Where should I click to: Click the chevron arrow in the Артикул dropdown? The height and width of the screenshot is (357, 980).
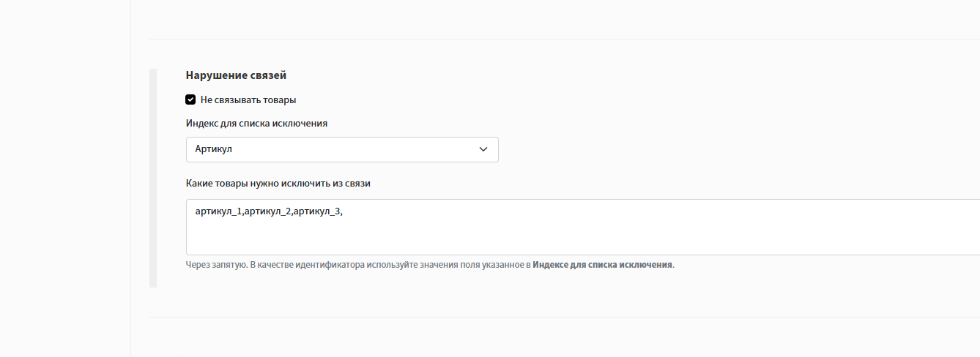pyautogui.click(x=483, y=149)
